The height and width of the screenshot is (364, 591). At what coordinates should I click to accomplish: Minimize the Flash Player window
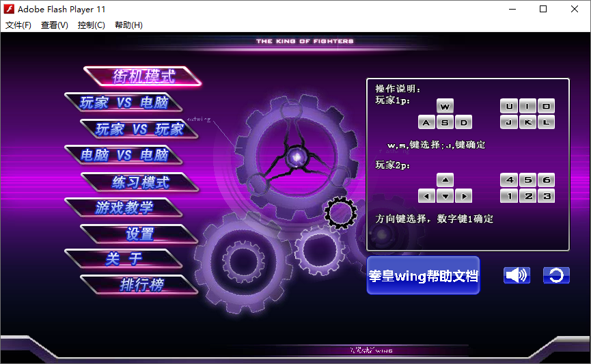click(512, 9)
